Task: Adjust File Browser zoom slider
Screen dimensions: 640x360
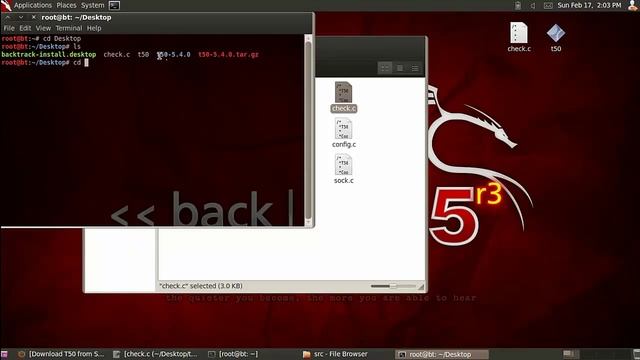Action: (x=392, y=286)
